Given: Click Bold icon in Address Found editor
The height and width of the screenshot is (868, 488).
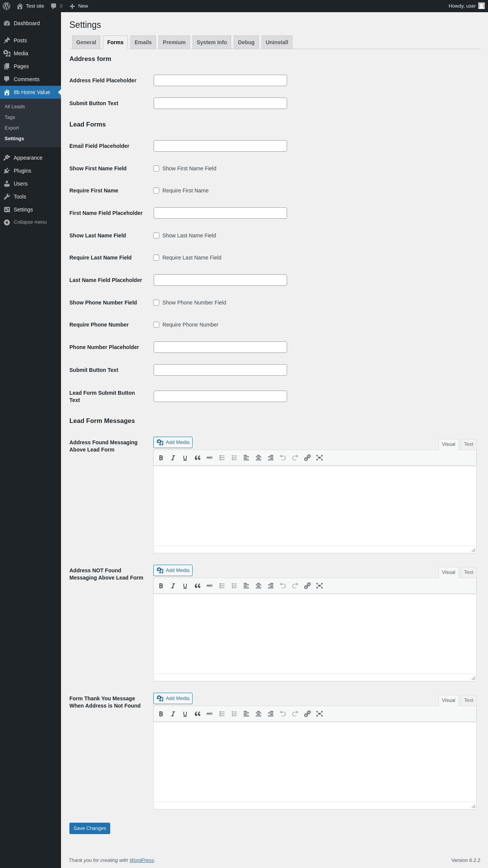Looking at the screenshot, I should pyautogui.click(x=161, y=458).
